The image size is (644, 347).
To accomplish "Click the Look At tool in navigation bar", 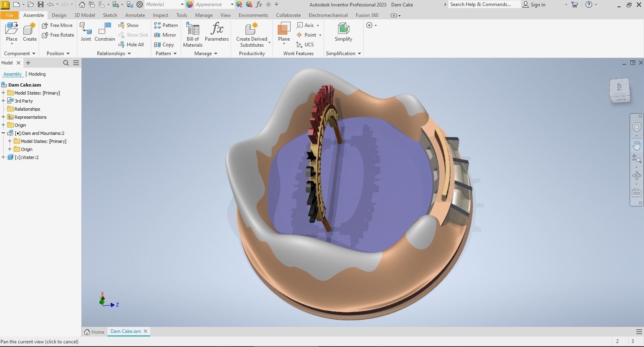I will 636,193.
